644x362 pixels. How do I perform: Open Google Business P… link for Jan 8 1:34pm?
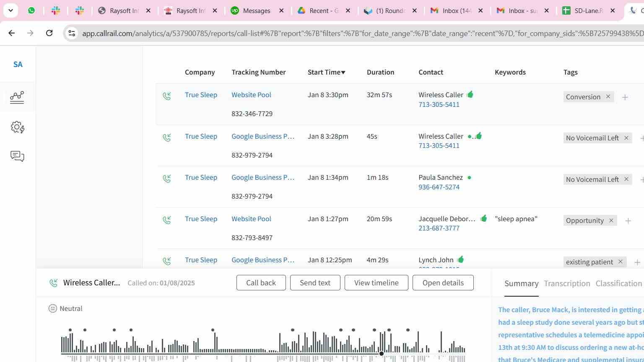pyautogui.click(x=263, y=178)
